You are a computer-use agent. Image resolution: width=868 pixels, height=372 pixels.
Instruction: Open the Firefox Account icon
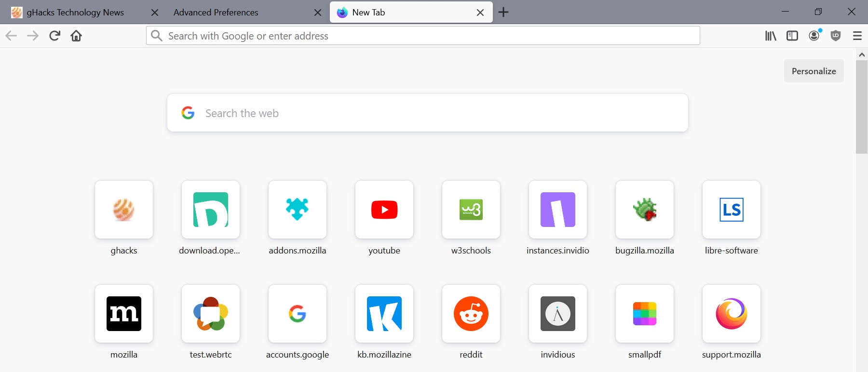(814, 36)
